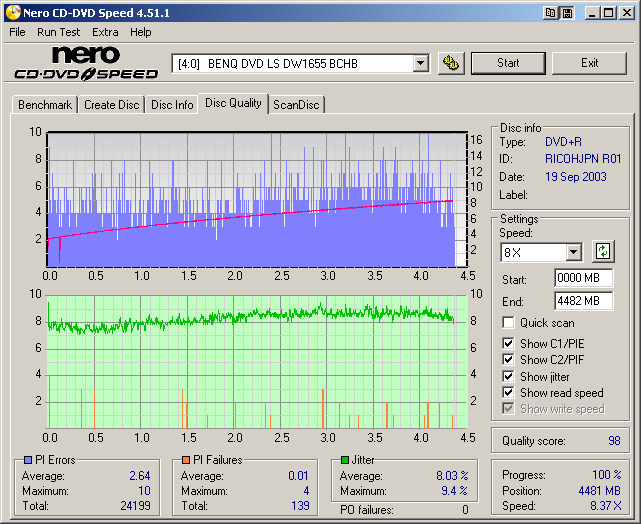Click the save screenshot floppy icon
This screenshot has height=524, width=641.
(x=567, y=13)
